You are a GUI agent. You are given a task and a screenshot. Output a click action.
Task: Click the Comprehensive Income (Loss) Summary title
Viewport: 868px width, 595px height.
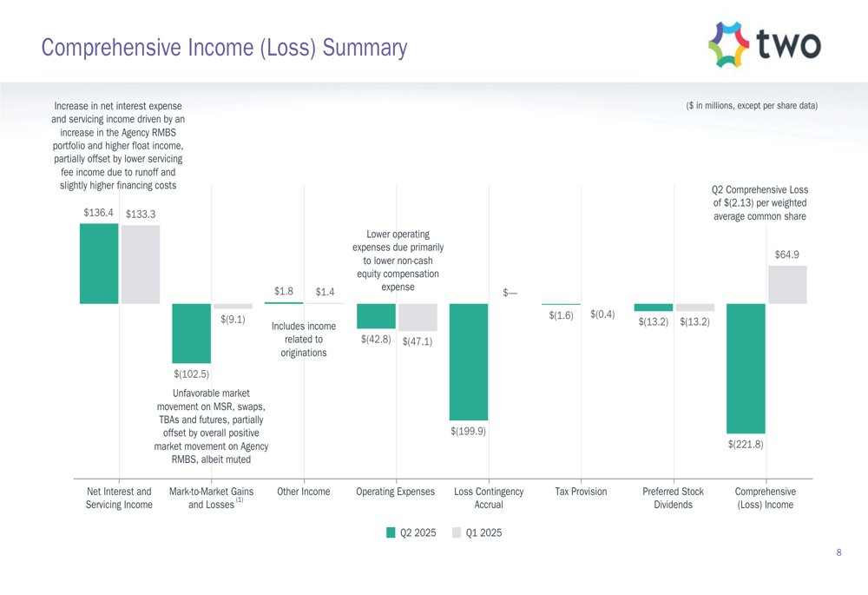(224, 48)
